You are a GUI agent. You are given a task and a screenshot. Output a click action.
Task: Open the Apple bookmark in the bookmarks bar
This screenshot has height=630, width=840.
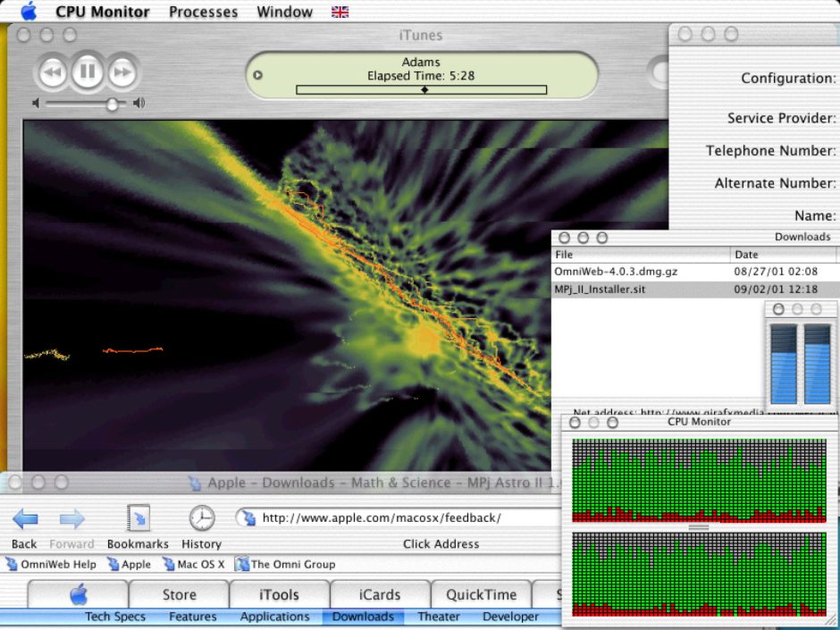pos(129,564)
